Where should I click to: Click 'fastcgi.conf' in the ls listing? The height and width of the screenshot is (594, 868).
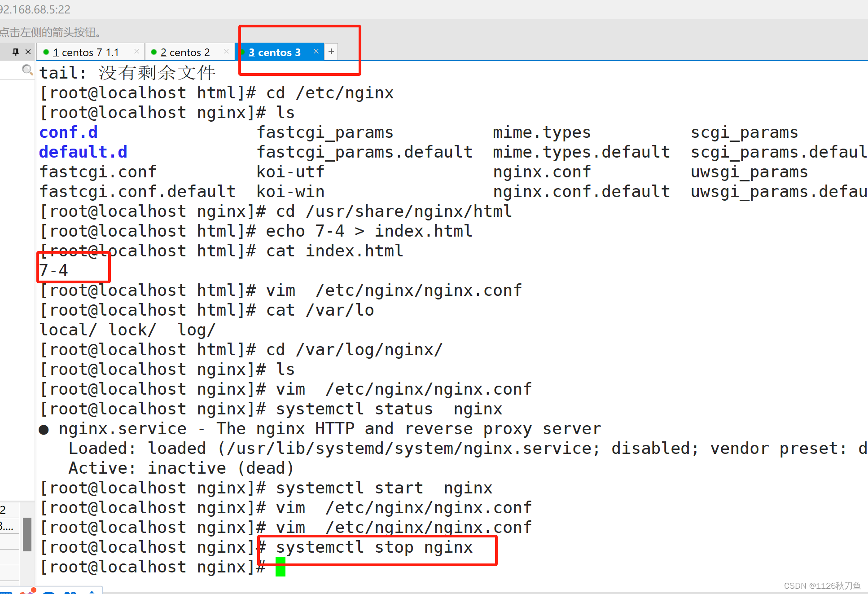click(x=98, y=172)
